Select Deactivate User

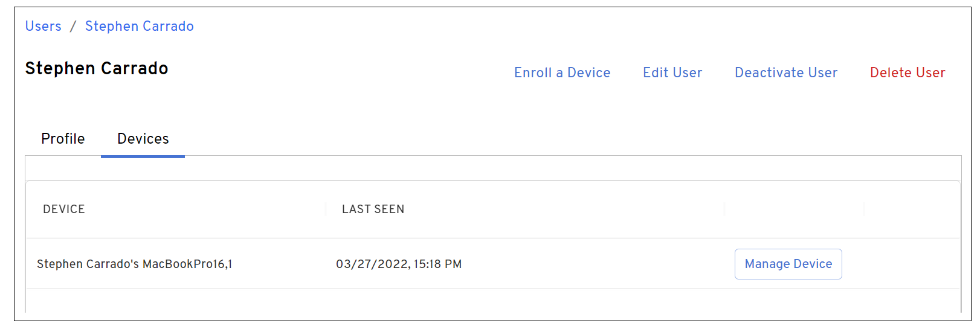[x=785, y=73]
